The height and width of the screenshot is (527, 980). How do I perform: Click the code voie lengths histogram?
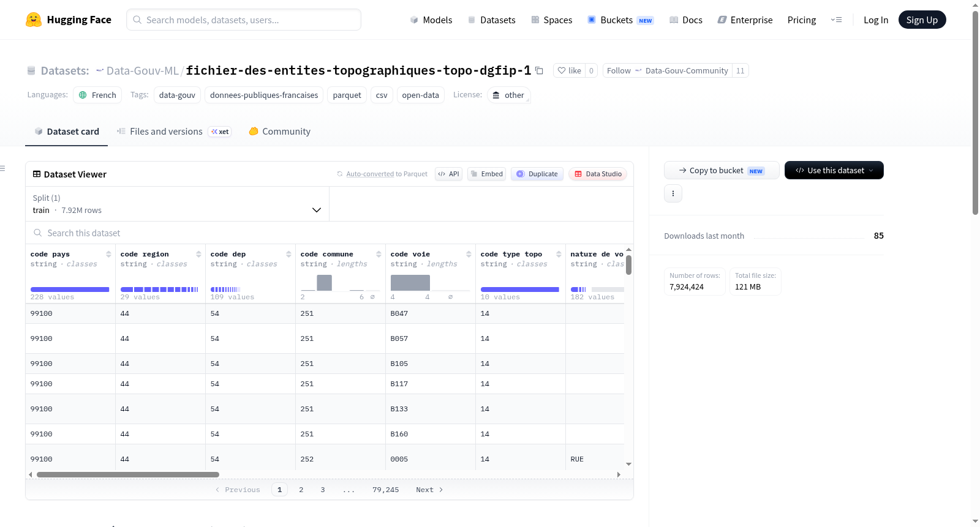431,283
